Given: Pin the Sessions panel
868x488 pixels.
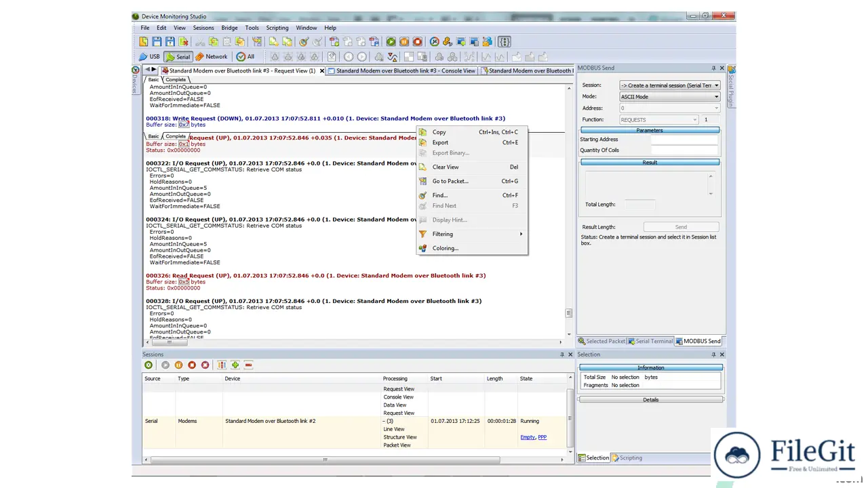Looking at the screenshot, I should tap(561, 354).
